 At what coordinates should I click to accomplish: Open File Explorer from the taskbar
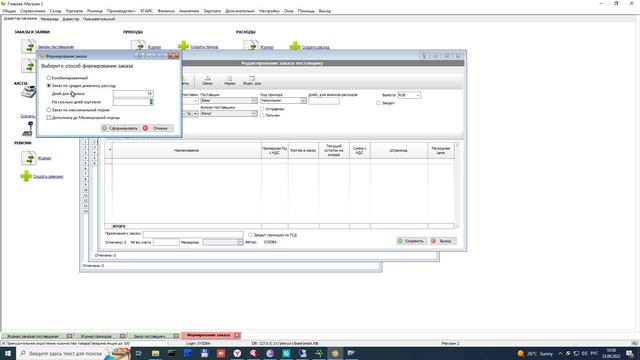(156, 353)
